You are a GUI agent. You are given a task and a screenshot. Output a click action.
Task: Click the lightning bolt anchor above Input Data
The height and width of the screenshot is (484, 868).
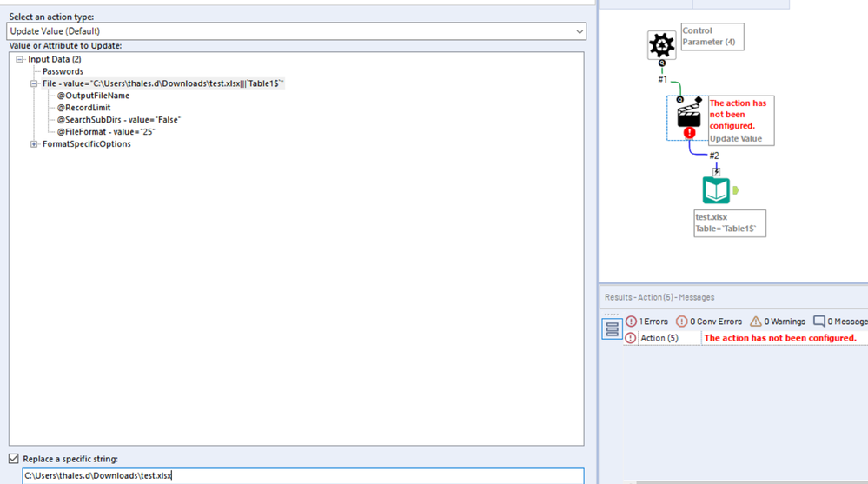tap(716, 172)
